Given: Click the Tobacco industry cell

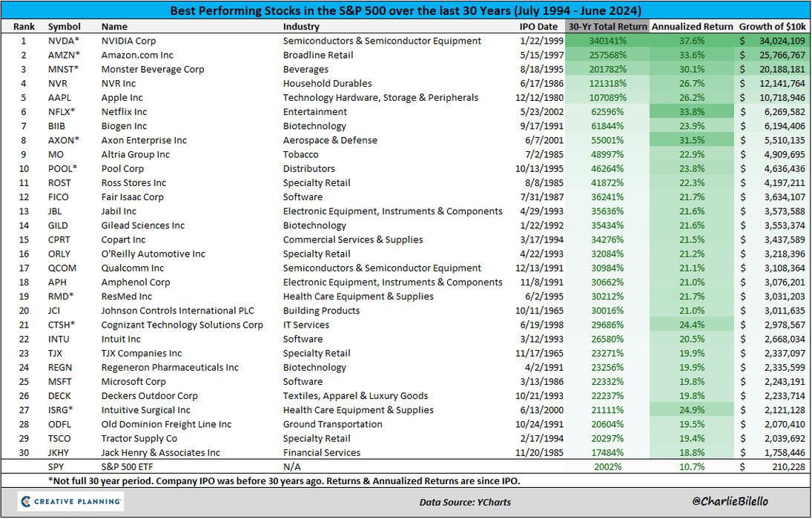Looking at the screenshot, I should point(301,154).
